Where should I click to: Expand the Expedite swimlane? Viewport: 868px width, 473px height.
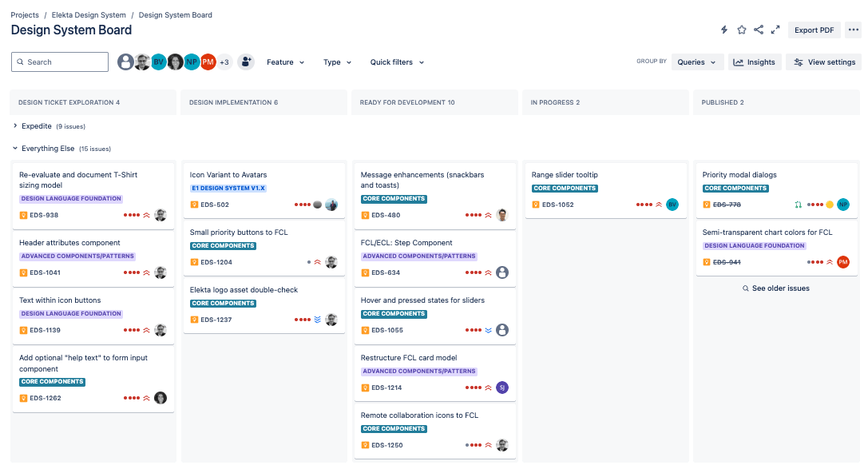[16, 125]
